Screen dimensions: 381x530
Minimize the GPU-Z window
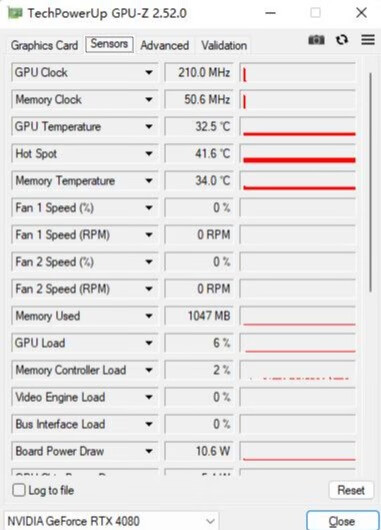[x=270, y=13]
